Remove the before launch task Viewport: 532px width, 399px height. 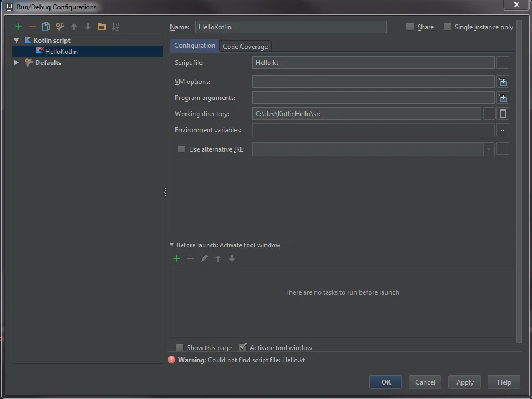(190, 259)
